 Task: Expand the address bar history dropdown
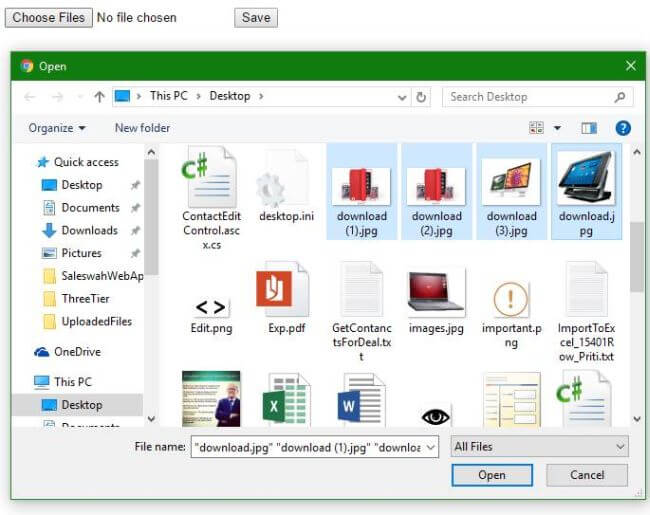(x=402, y=97)
